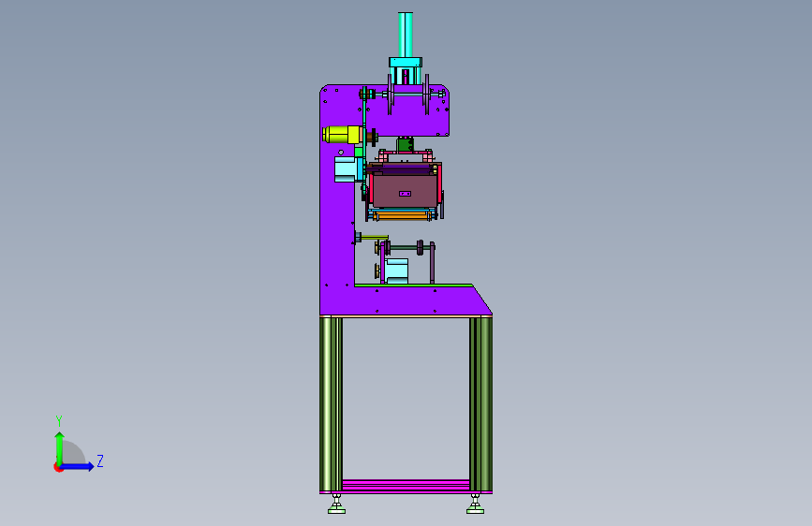
Task: Select the magenta crossbar at stand bottom
Action: [406, 485]
